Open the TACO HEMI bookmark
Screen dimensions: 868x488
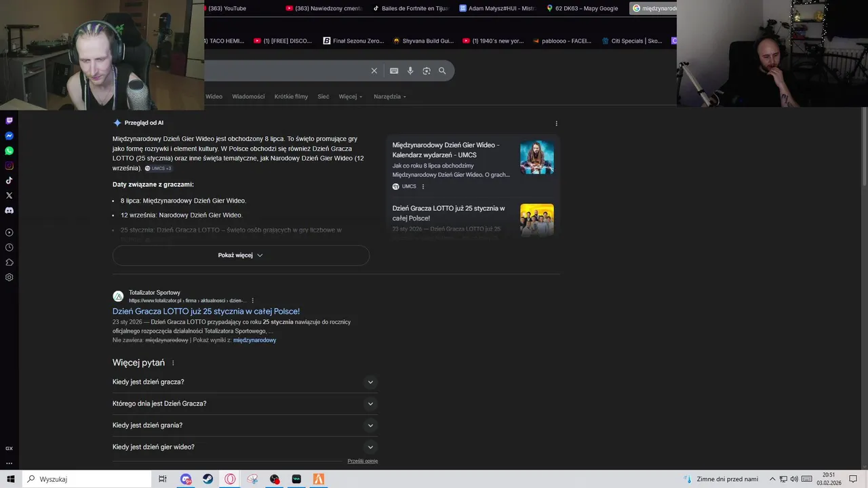(x=224, y=41)
